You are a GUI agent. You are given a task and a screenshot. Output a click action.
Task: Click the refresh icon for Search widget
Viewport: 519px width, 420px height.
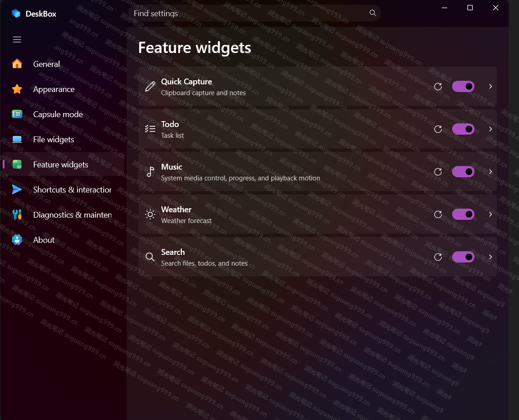coord(438,257)
